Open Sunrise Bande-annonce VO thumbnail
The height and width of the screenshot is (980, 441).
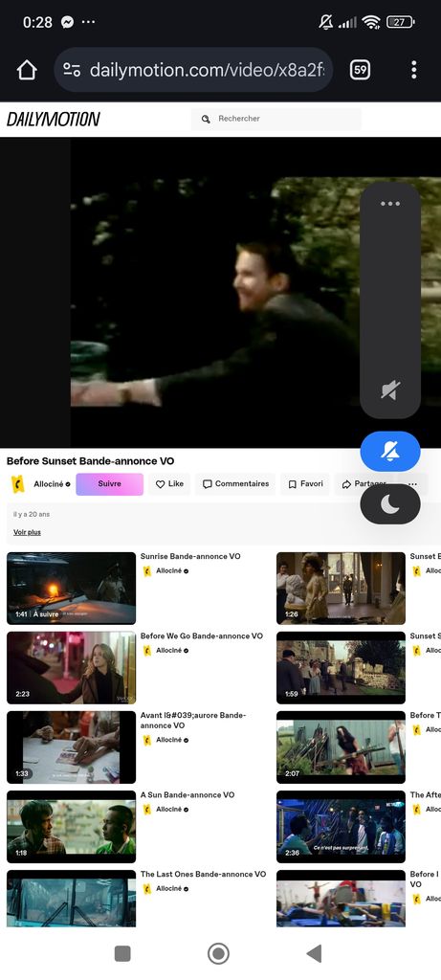tap(71, 589)
